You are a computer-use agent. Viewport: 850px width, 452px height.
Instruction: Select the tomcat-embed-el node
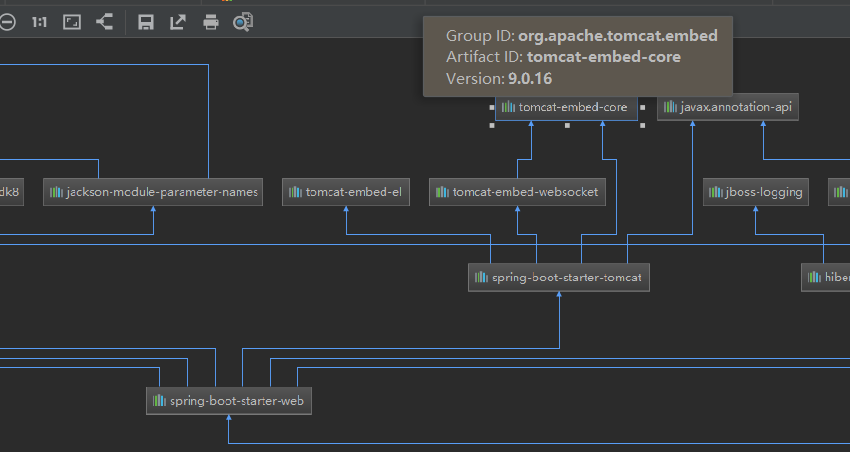[x=346, y=192]
